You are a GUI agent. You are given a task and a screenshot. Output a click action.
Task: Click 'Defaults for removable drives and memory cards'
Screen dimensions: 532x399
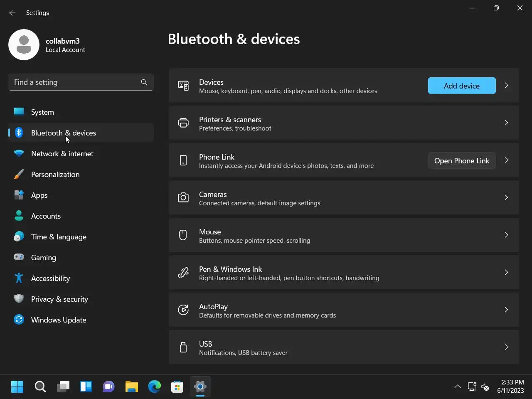268,315
